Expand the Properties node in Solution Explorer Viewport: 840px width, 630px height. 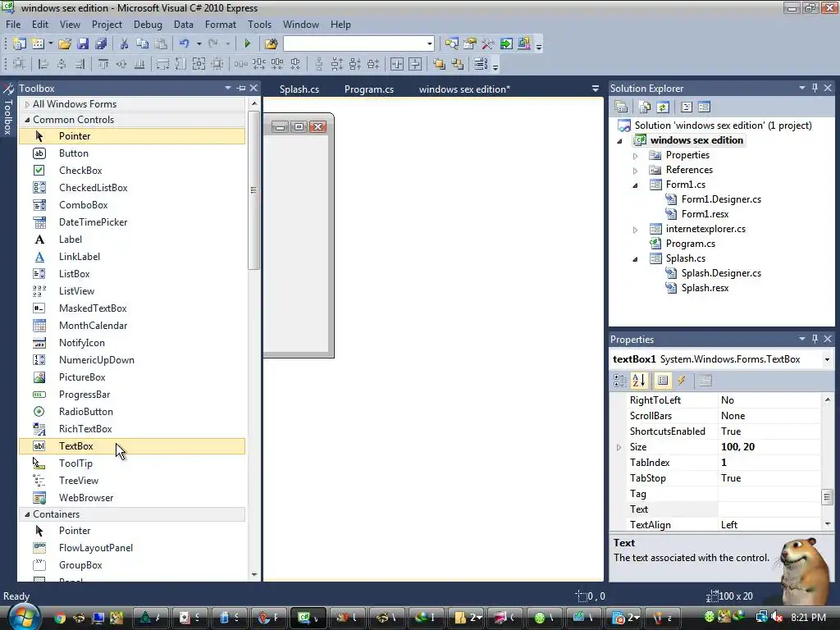point(636,156)
